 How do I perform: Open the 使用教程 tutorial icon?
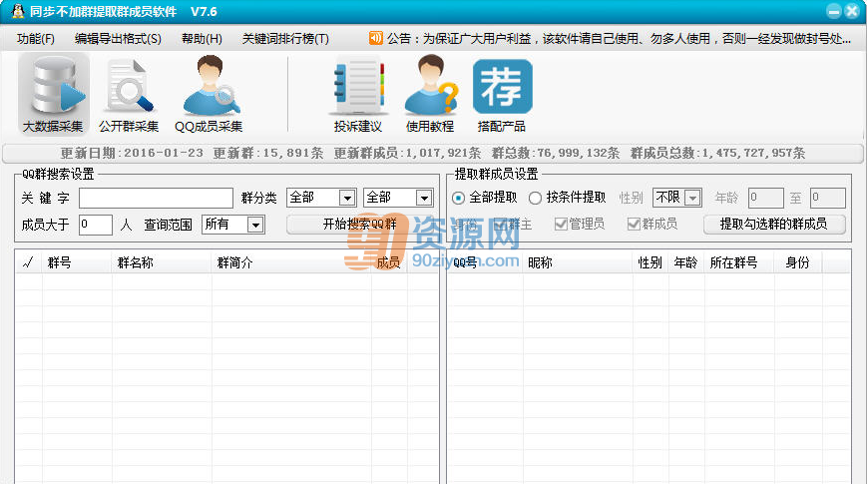coord(430,94)
